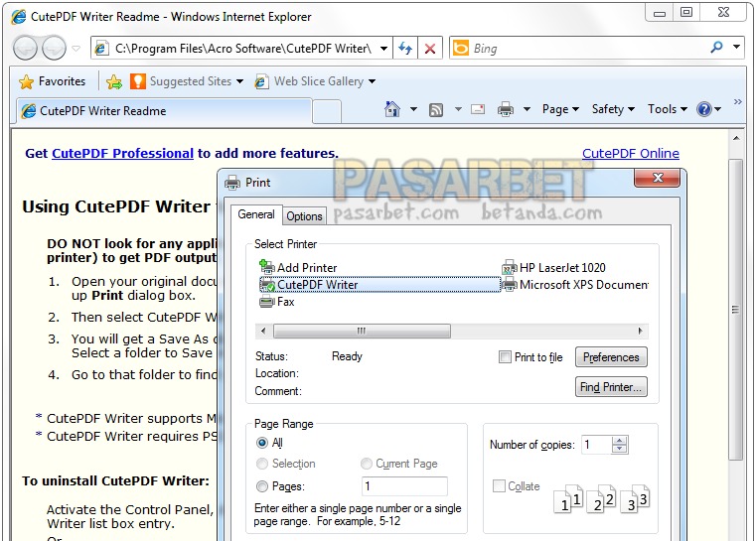Click the browser Forward arrow button
This screenshot has height=541, width=756.
[54, 48]
